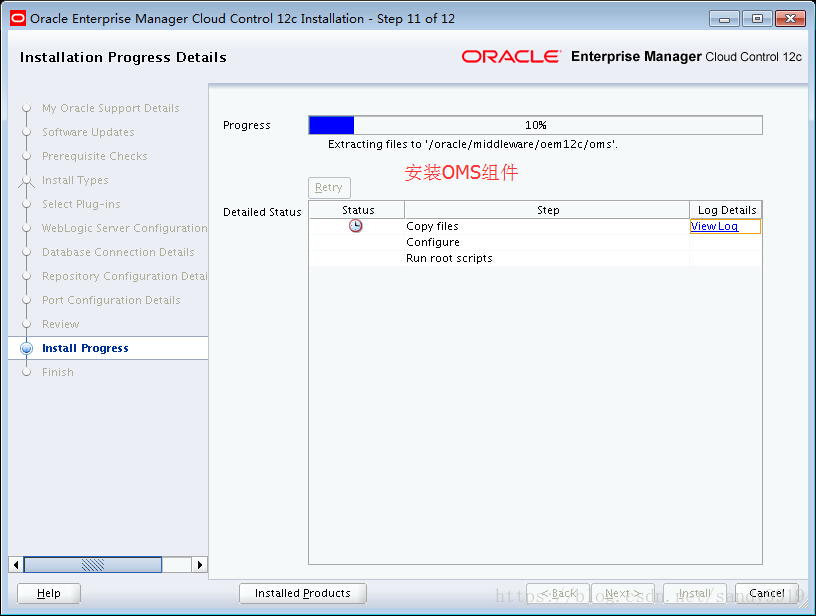Click the installation progress bar

pos(536,125)
